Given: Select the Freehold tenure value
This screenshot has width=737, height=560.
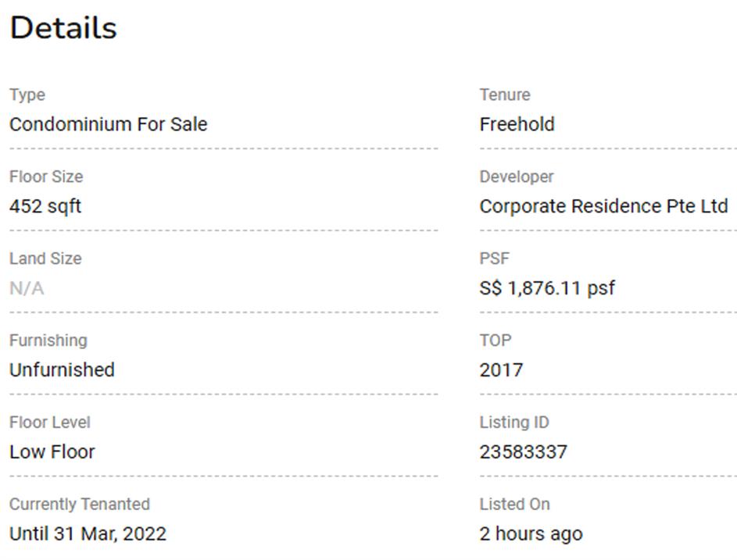Looking at the screenshot, I should (517, 124).
